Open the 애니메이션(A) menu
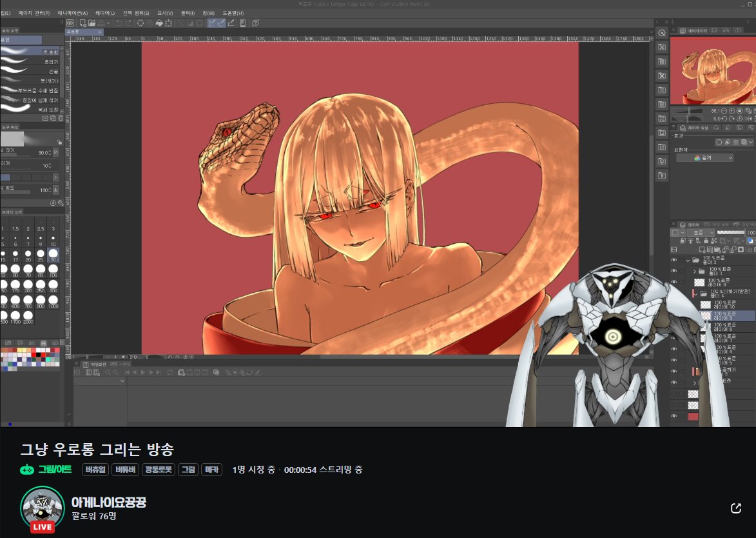756x538 pixels. (x=72, y=13)
